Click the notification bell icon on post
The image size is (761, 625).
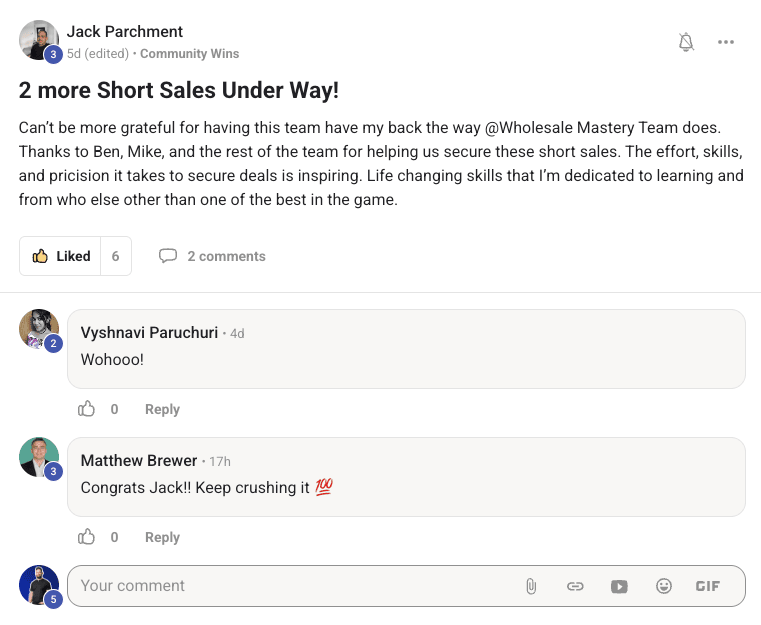click(x=686, y=42)
